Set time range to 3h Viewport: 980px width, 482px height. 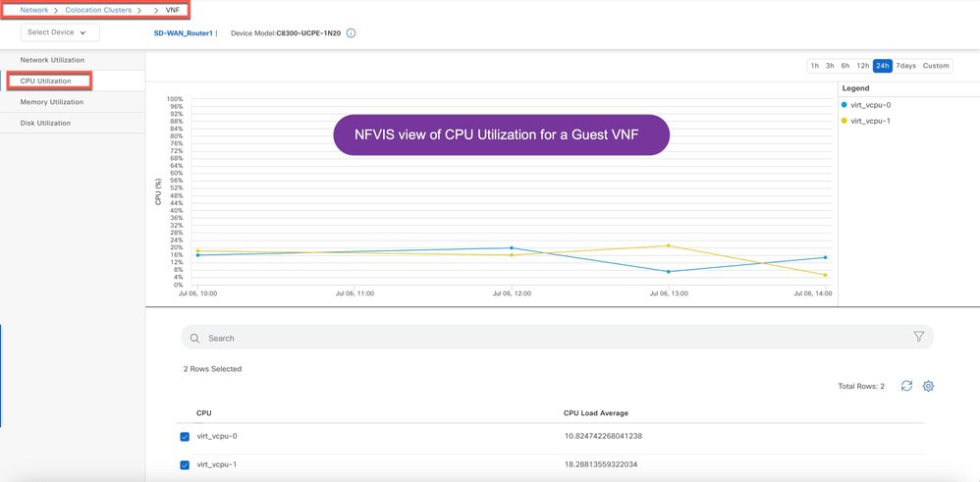(830, 66)
